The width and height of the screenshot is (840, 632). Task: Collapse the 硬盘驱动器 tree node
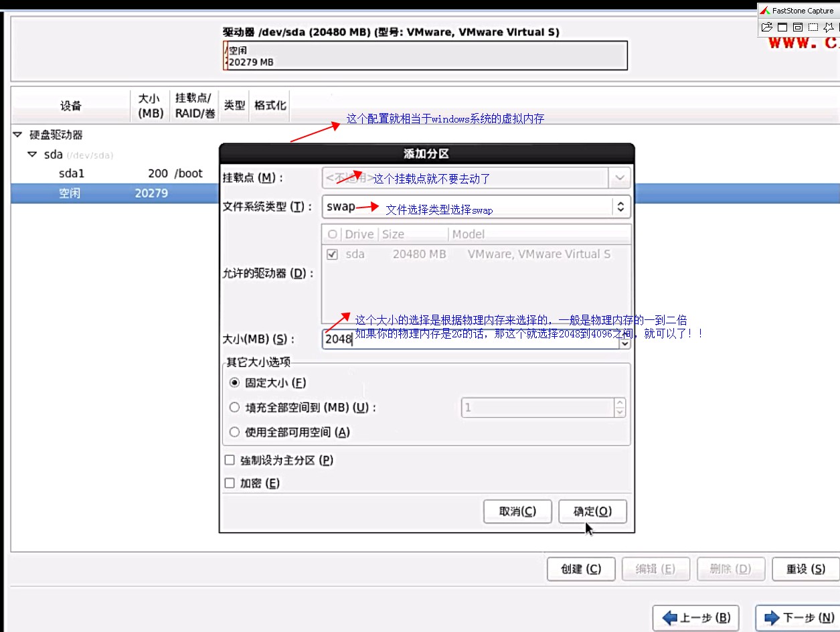point(17,135)
